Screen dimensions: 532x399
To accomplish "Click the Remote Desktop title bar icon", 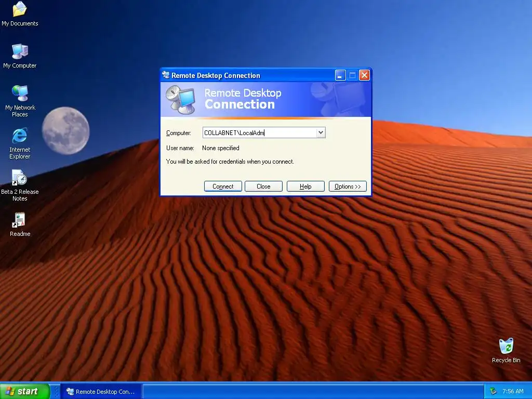I will [x=166, y=75].
